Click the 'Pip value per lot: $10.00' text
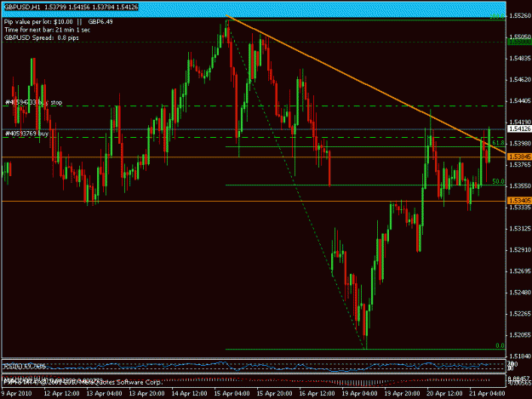Screen dimensions: 532x399 38,22
